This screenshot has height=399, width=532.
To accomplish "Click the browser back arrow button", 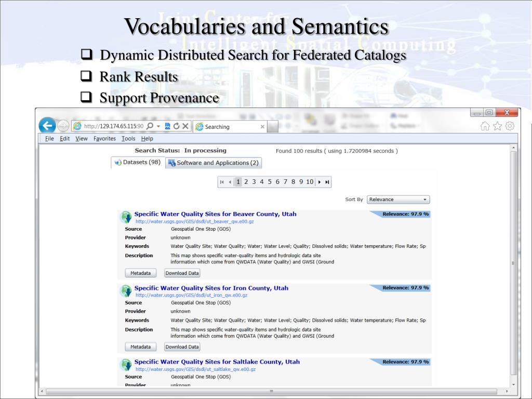I will [x=47, y=126].
